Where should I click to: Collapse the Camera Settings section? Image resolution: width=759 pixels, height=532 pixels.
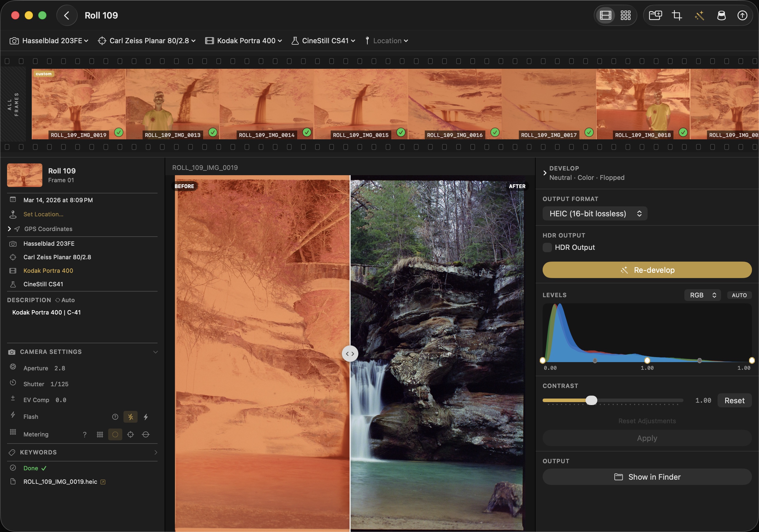(x=156, y=352)
